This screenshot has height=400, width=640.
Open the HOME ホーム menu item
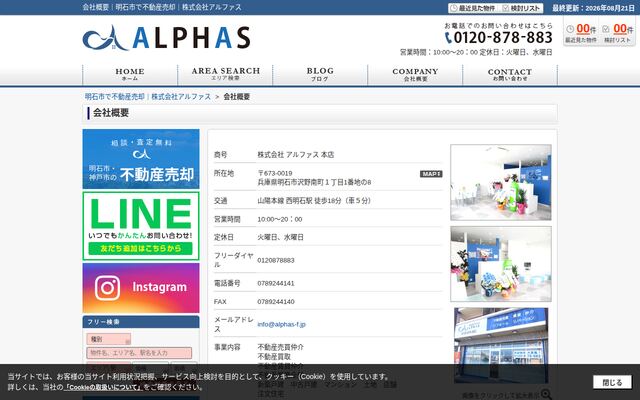point(130,74)
